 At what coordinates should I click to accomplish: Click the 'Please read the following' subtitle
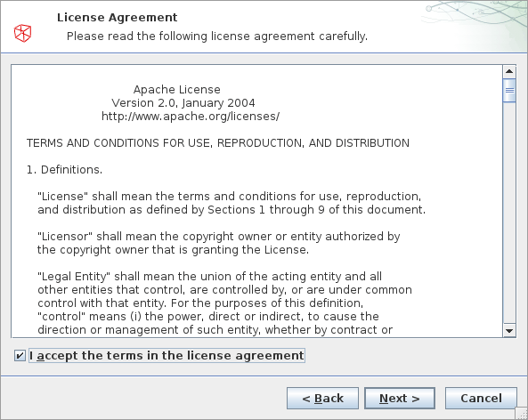tap(217, 36)
